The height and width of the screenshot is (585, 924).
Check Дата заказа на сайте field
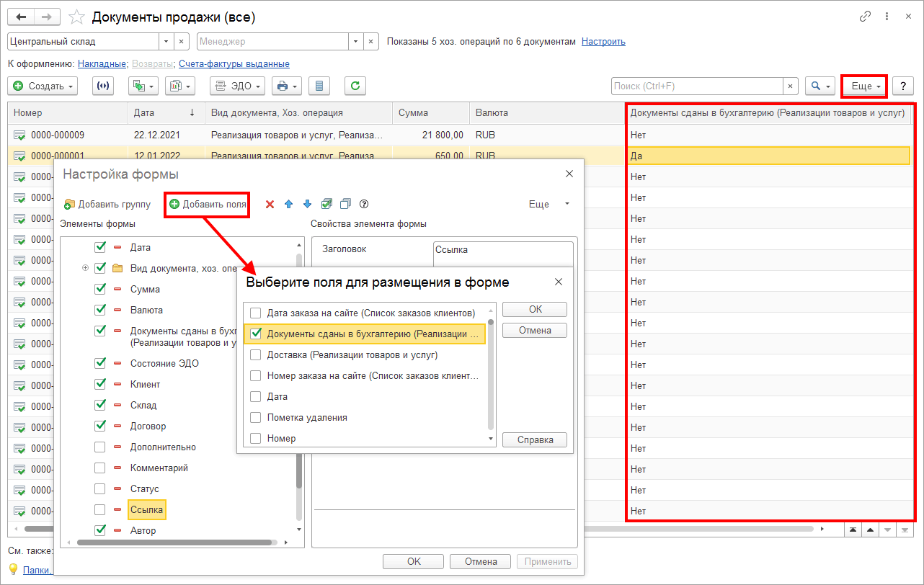point(254,313)
